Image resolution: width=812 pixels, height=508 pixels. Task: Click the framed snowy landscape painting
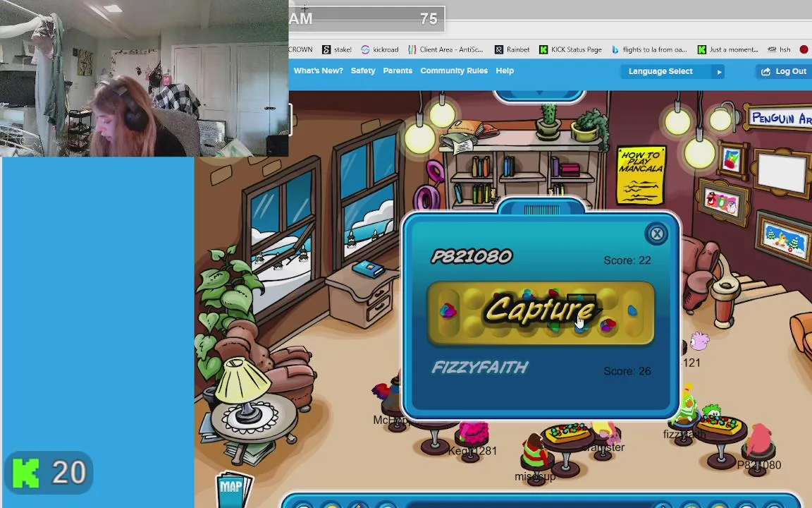click(784, 238)
